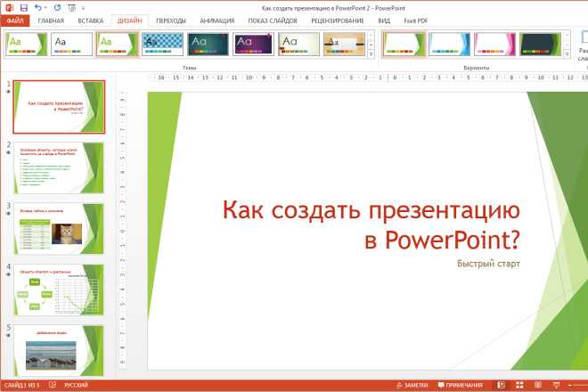The image size is (588, 392).
Task: Redo the last action
Action: (57, 7)
